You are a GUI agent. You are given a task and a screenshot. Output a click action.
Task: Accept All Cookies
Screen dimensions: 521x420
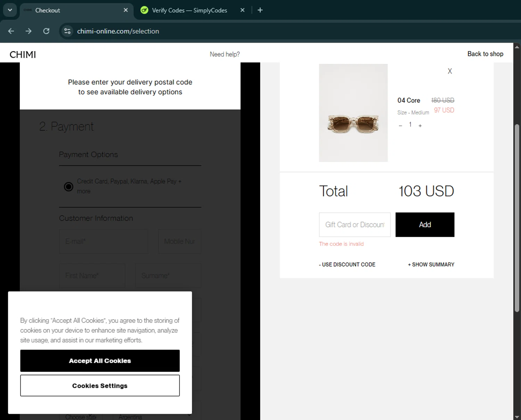click(x=100, y=361)
